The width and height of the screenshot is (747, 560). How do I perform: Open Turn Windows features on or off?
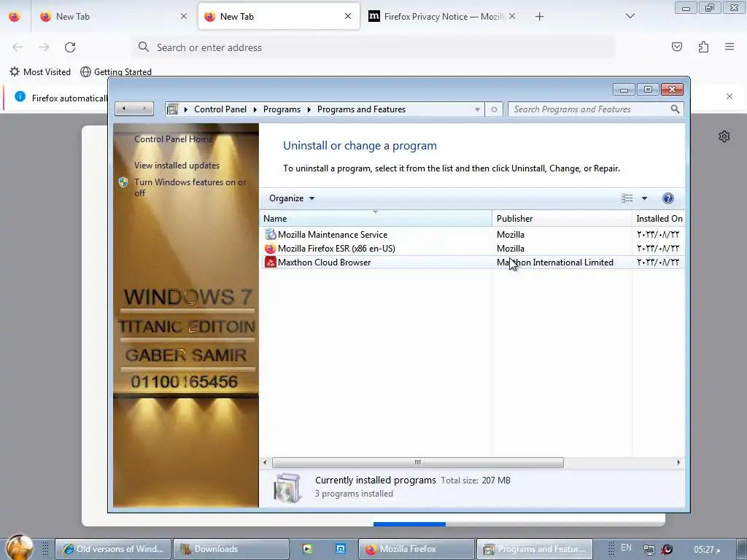coord(190,187)
